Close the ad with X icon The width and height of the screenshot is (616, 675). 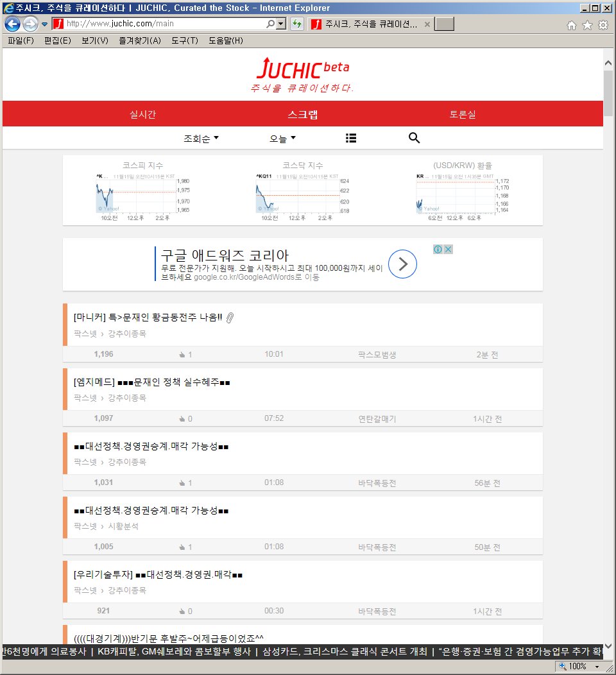448,249
